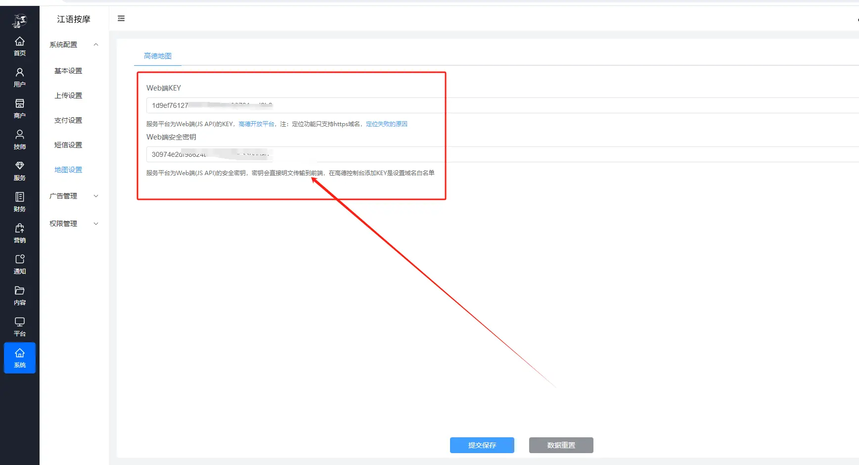Viewport: 859px width, 465px height.
Task: Click the app logo at top-left
Action: click(x=20, y=21)
